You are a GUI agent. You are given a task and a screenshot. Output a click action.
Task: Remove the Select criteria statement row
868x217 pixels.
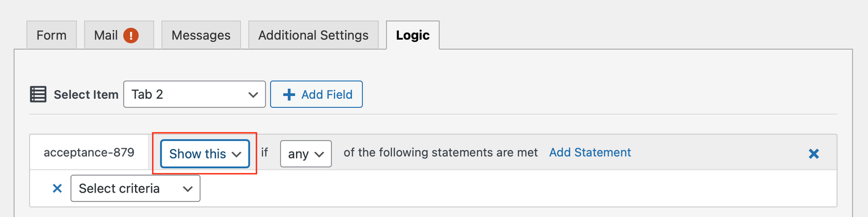click(x=57, y=188)
